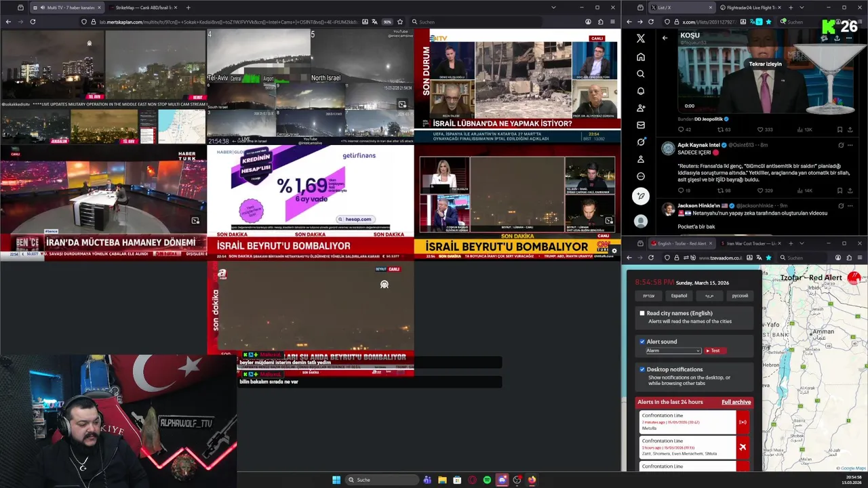Open the DD Jeopolitik source link
The height and width of the screenshot is (488, 868).
[x=708, y=119]
